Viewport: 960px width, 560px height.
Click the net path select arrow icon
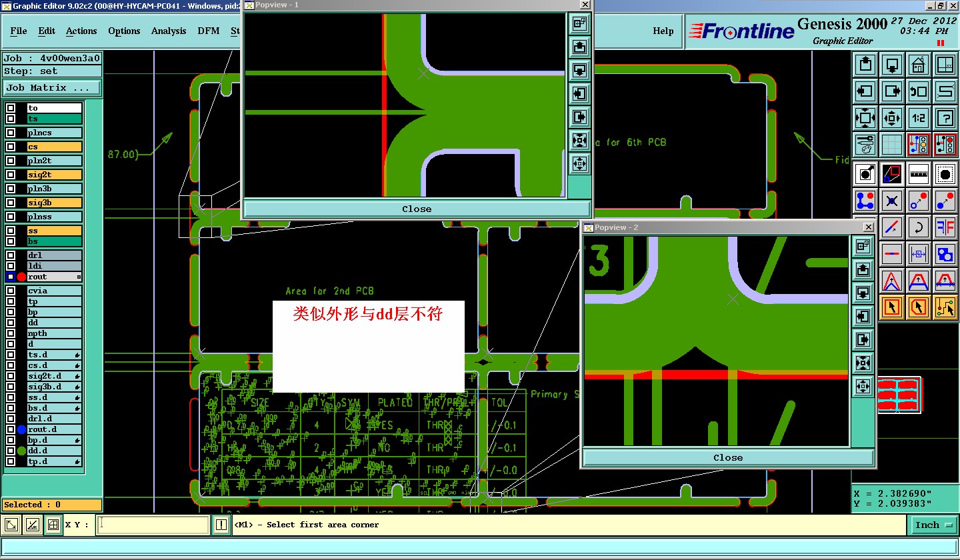(945, 307)
